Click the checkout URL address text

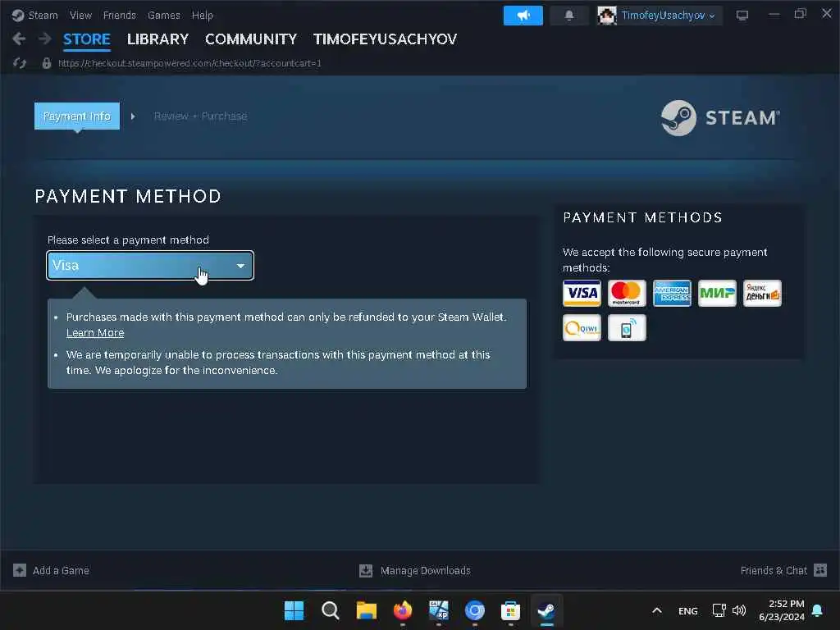[x=189, y=63]
